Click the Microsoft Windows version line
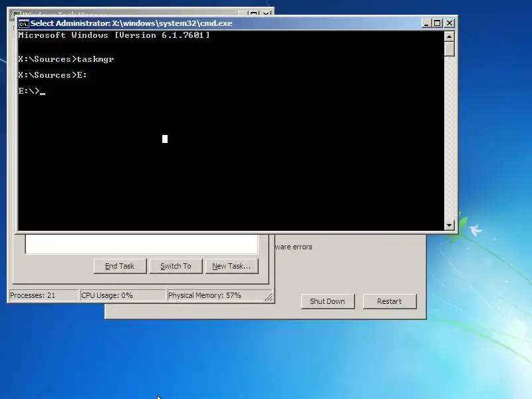Image resolution: width=532 pixels, height=399 pixels. click(x=114, y=35)
